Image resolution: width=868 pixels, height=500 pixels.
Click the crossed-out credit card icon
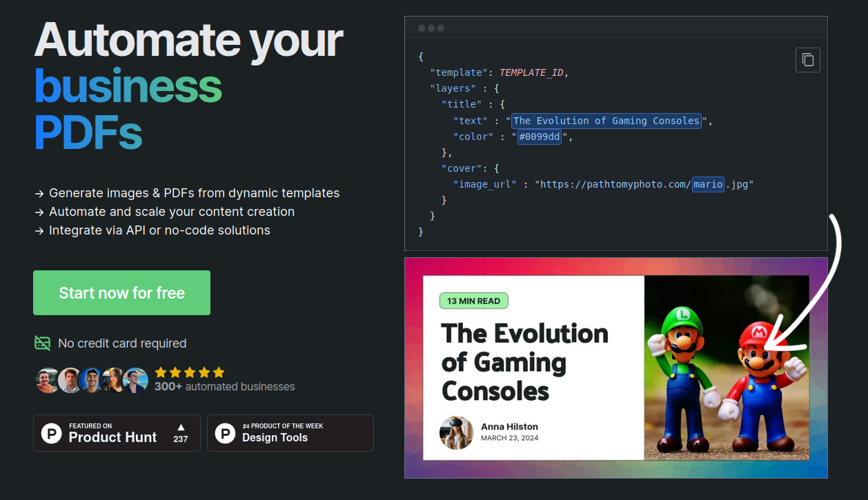pos(43,343)
